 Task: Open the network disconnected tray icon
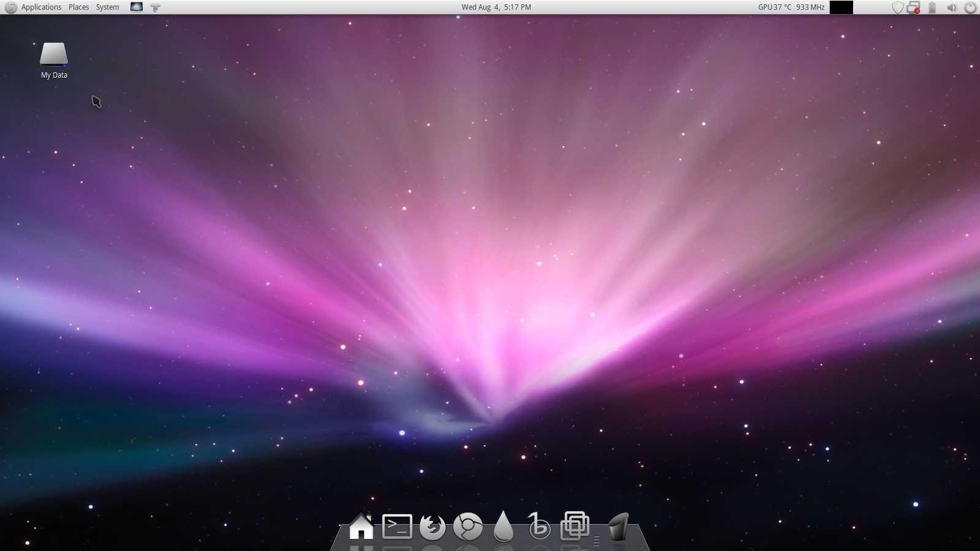pos(913,7)
